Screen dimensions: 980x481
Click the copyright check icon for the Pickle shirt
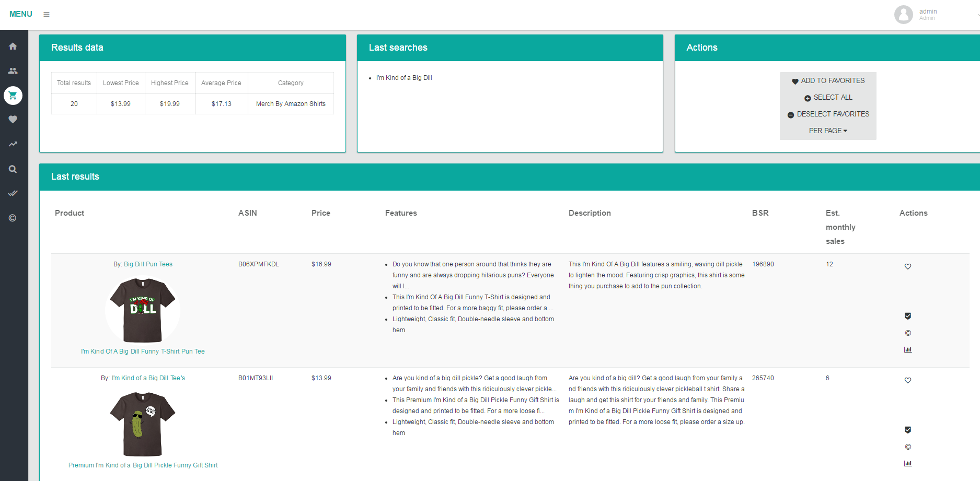908,447
